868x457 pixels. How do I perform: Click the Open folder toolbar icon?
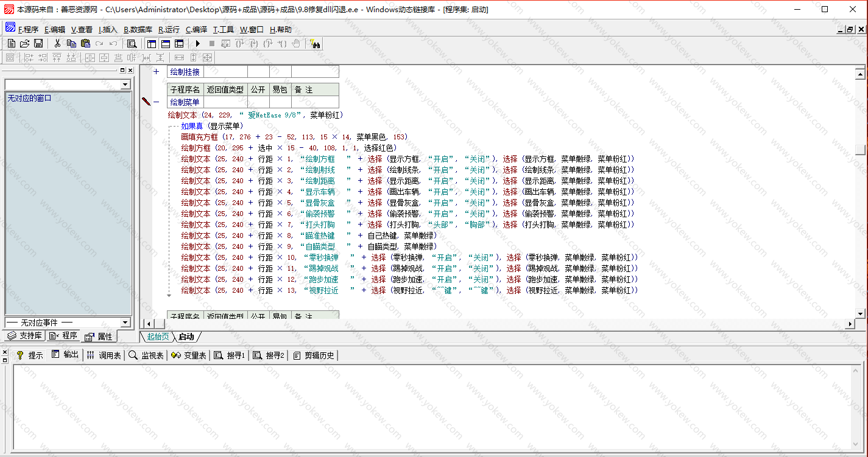coord(24,43)
